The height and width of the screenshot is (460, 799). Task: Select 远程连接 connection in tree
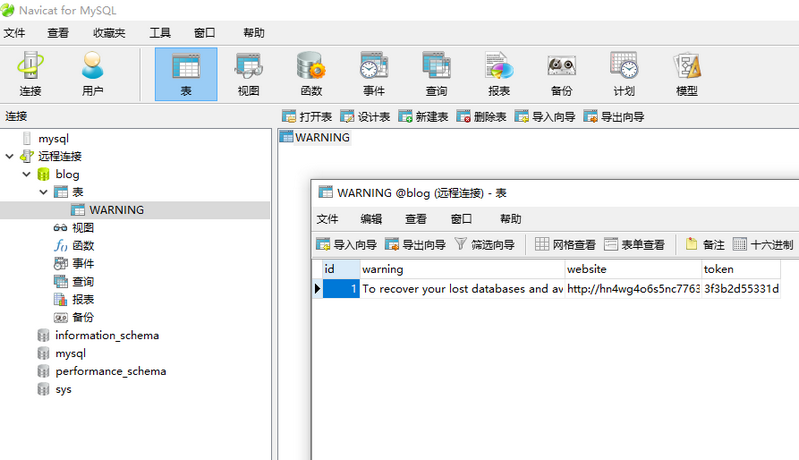point(60,156)
